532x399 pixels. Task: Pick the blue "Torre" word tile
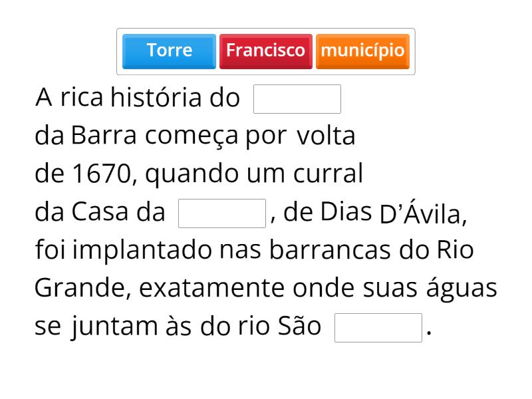tap(170, 51)
